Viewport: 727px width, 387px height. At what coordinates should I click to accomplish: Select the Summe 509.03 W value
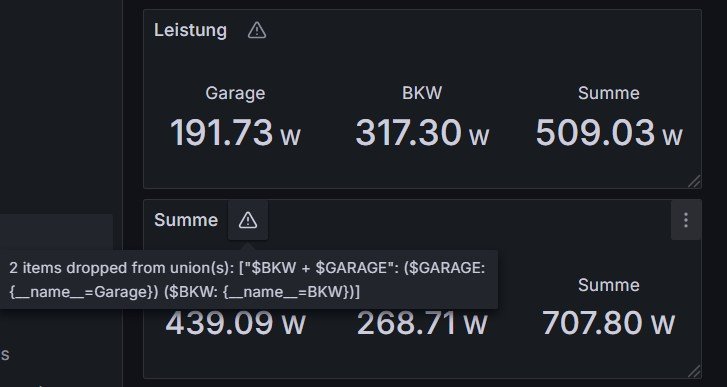click(609, 133)
